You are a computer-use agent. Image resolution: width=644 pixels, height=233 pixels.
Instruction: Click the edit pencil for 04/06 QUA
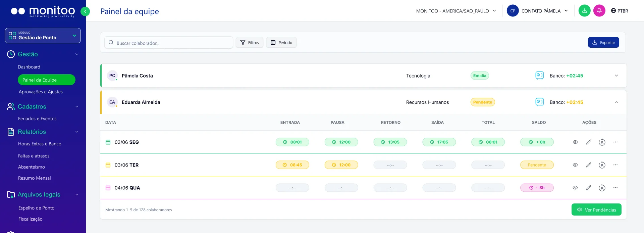tap(588, 188)
